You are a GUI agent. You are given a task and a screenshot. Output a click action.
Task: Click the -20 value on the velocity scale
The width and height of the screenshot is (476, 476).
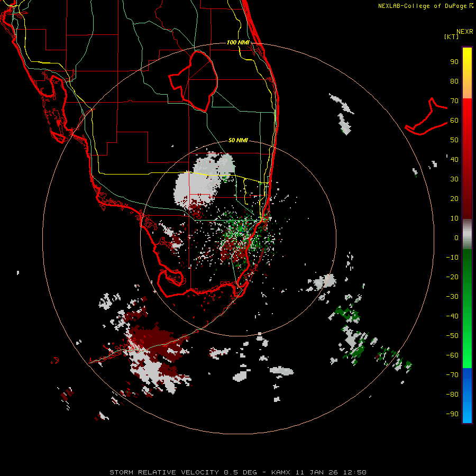pyautogui.click(x=452, y=277)
